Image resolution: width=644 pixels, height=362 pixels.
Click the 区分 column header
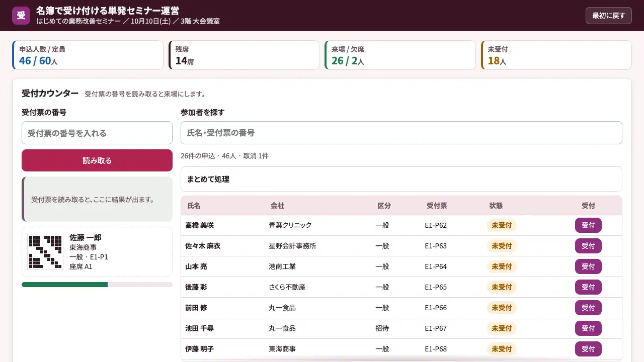click(384, 206)
